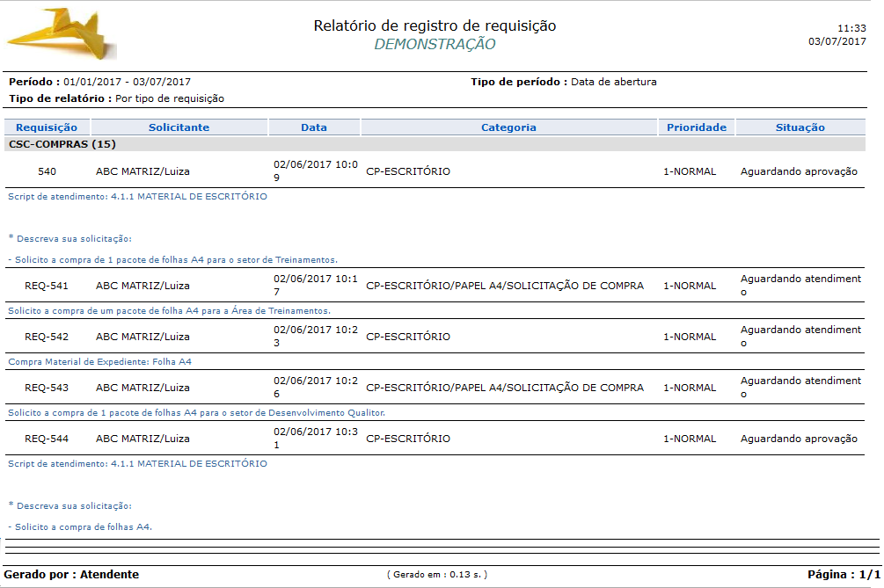Select the Situação column header
Screen dimensions: 884x588
(800, 127)
